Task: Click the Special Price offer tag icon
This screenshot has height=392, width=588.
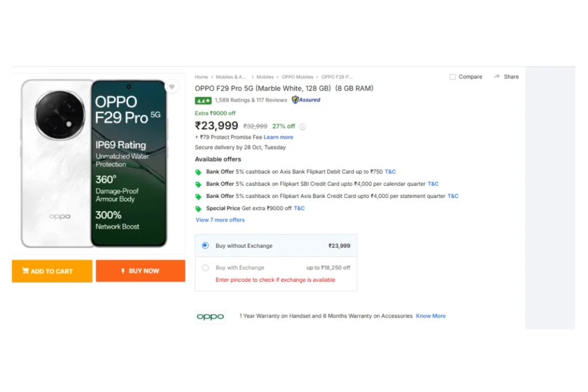Action: [x=199, y=208]
